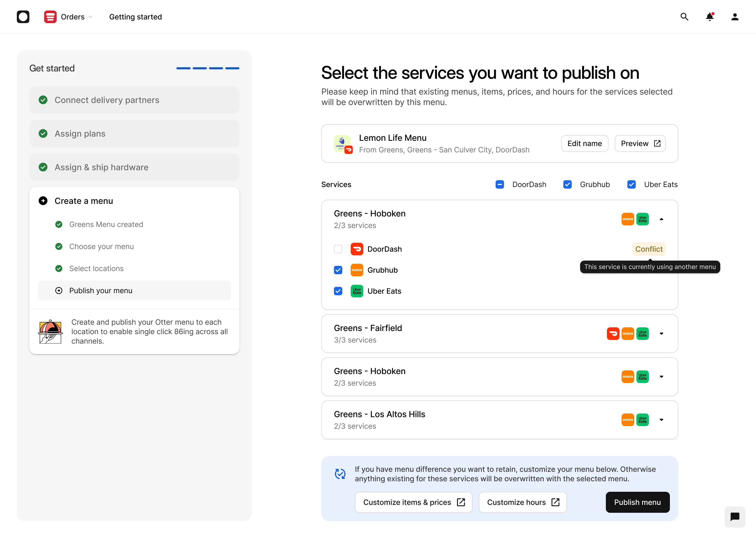Image resolution: width=756 pixels, height=538 pixels.
Task: Click the Edit name button
Action: pyautogui.click(x=585, y=143)
